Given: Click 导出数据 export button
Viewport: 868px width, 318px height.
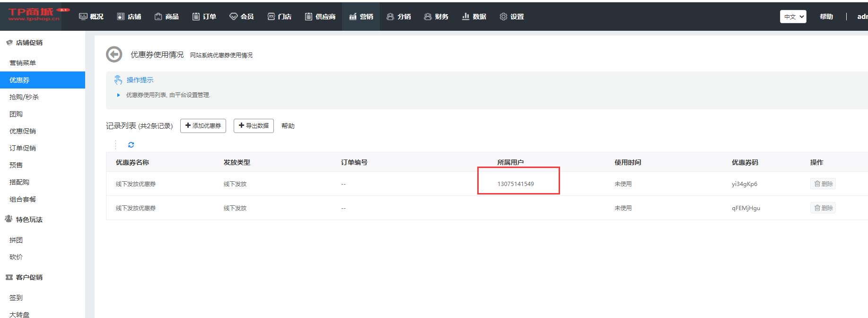Looking at the screenshot, I should point(254,126).
